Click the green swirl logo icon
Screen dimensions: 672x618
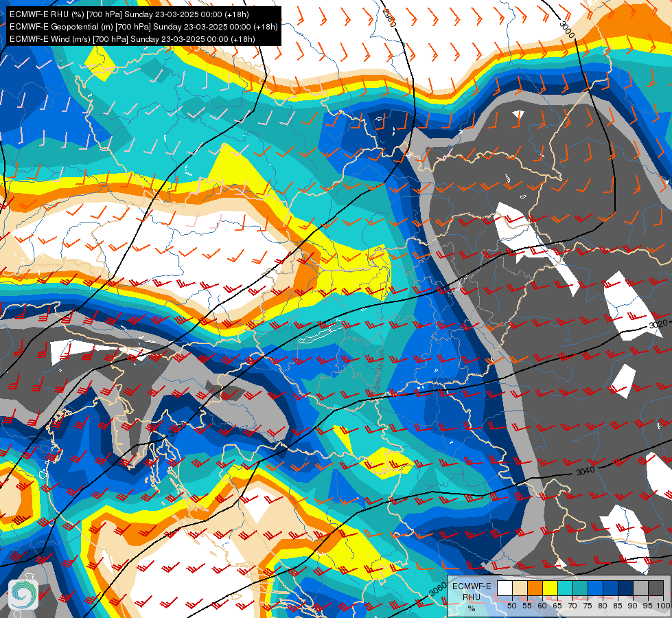23,595
